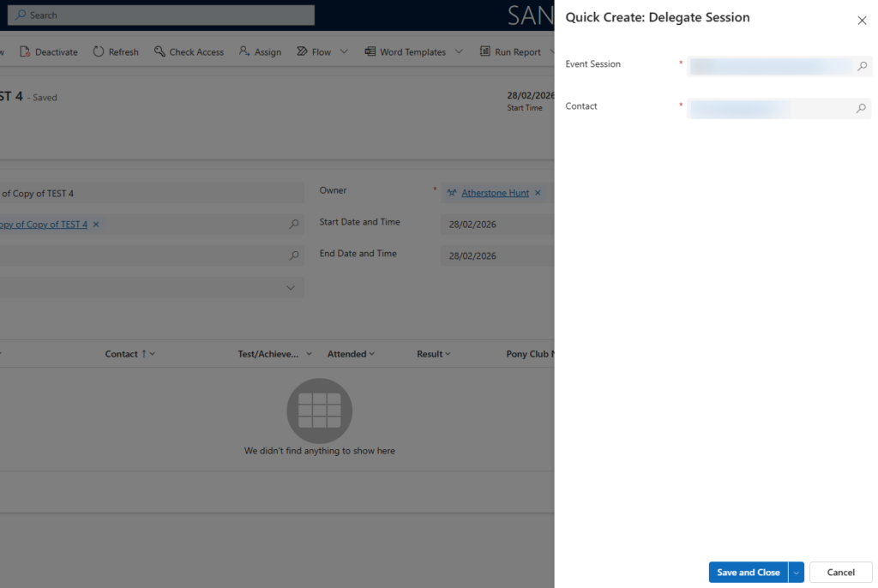
Task: Close the Quick Create Delegate Session panel
Action: click(x=862, y=21)
